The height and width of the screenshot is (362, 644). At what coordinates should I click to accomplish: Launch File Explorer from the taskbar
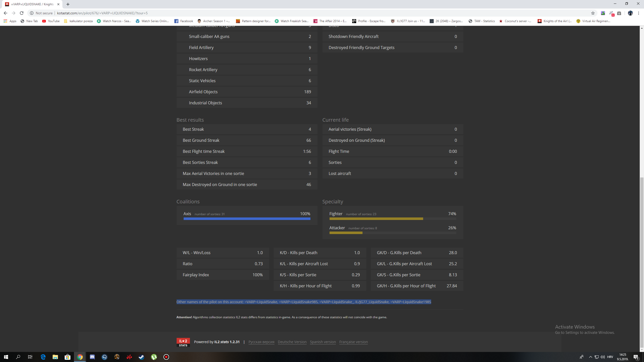[x=55, y=357]
